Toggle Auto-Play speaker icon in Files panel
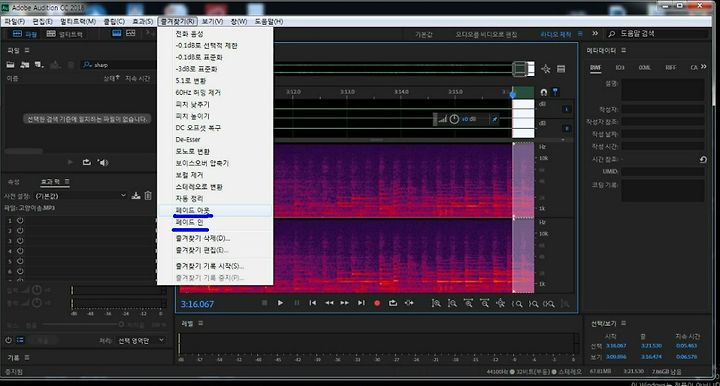Screen dimensions: 720x386 [103, 162]
